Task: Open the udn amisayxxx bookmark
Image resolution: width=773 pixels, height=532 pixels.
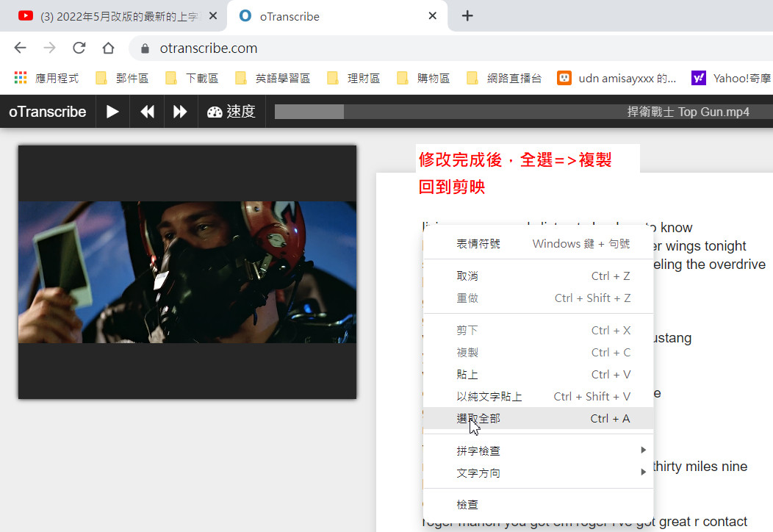Action: point(616,78)
